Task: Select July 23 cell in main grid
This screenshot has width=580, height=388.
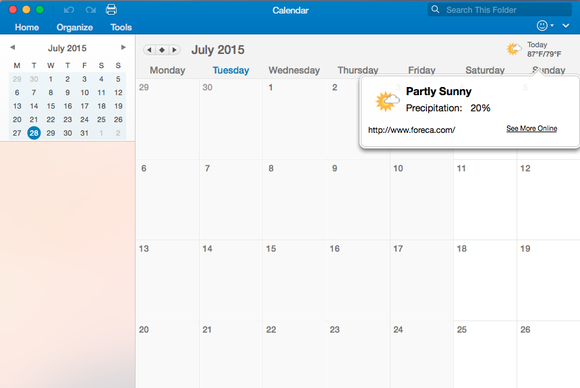Action: [x=358, y=355]
